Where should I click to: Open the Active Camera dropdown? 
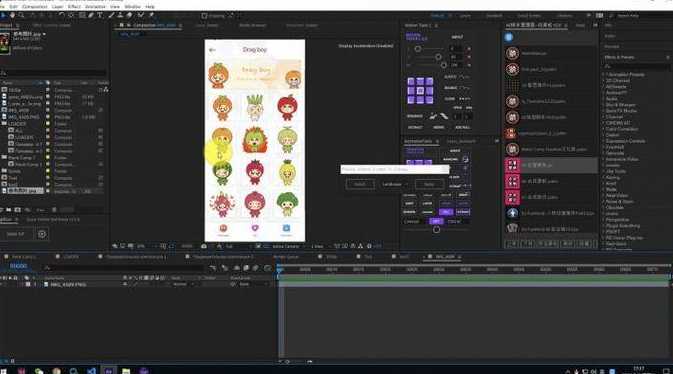(288, 246)
